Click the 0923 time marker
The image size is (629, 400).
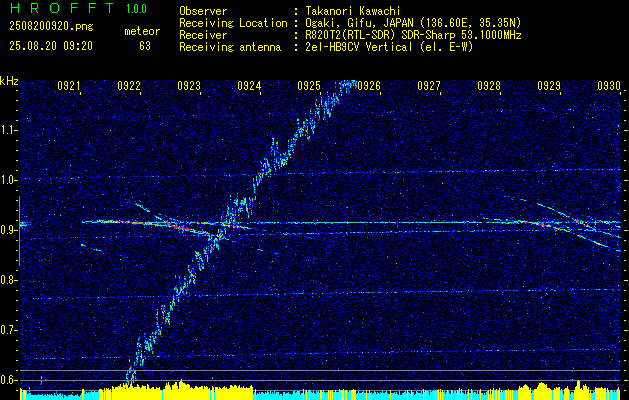(189, 85)
